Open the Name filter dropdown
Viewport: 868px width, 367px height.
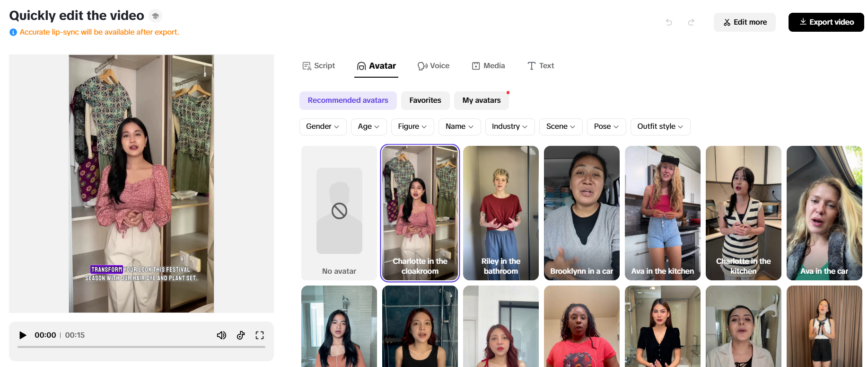[459, 126]
